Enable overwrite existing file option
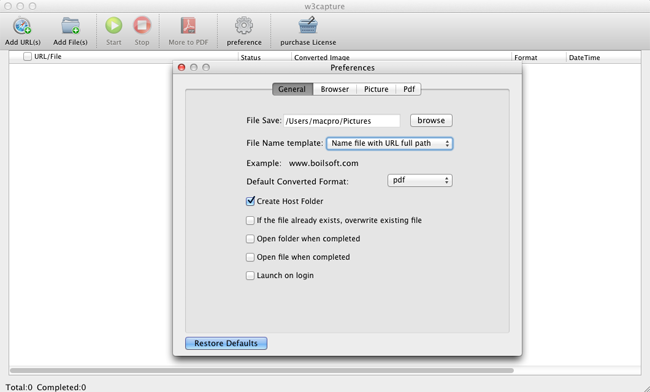 click(250, 220)
